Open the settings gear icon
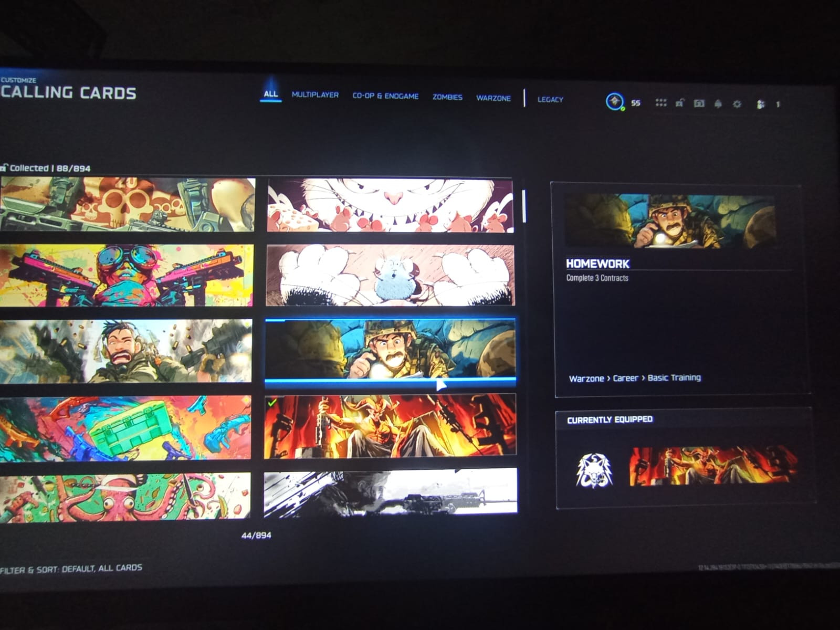840x630 pixels. pyautogui.click(x=737, y=104)
